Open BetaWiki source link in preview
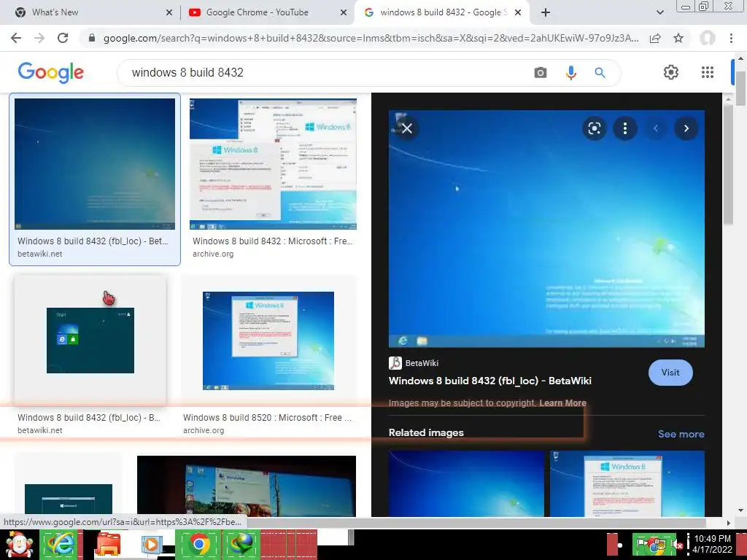This screenshot has width=747, height=560. 414,363
